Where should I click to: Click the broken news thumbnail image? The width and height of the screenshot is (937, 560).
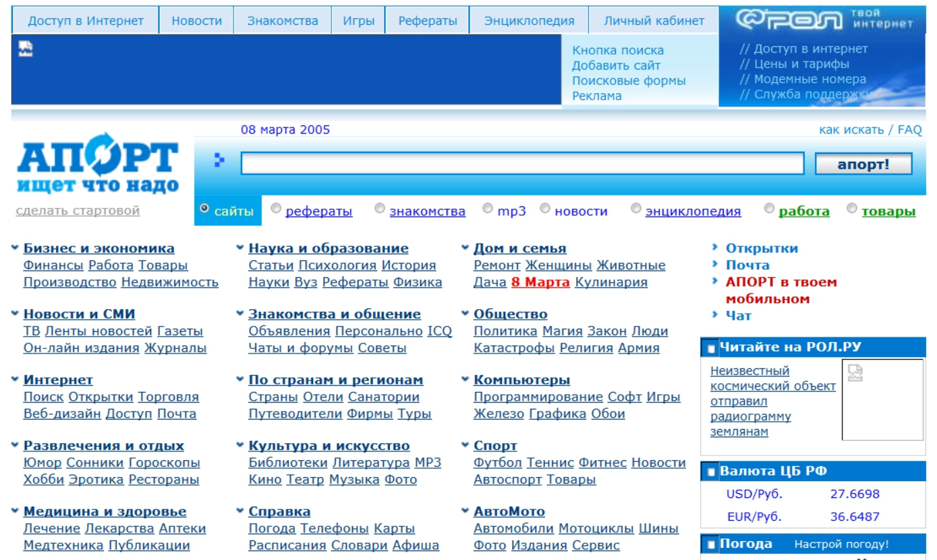[855, 373]
